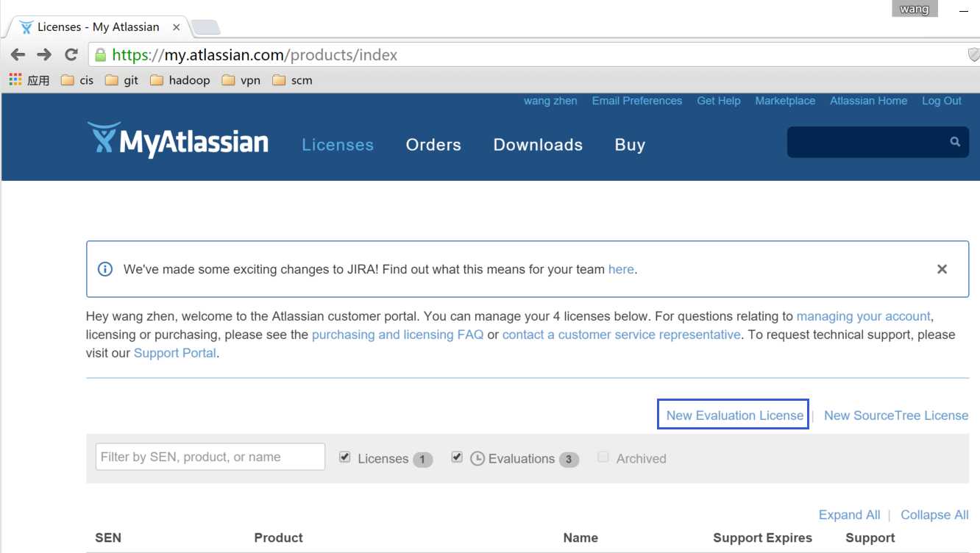Open the vpn bookmark folder

pyautogui.click(x=241, y=80)
